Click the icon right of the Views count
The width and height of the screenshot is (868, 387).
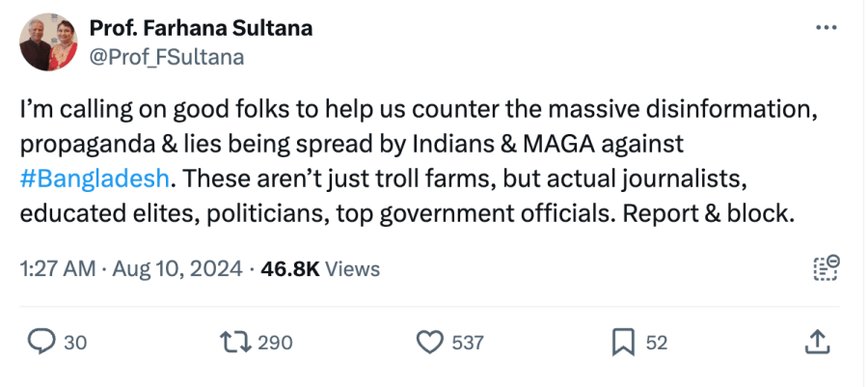827,268
